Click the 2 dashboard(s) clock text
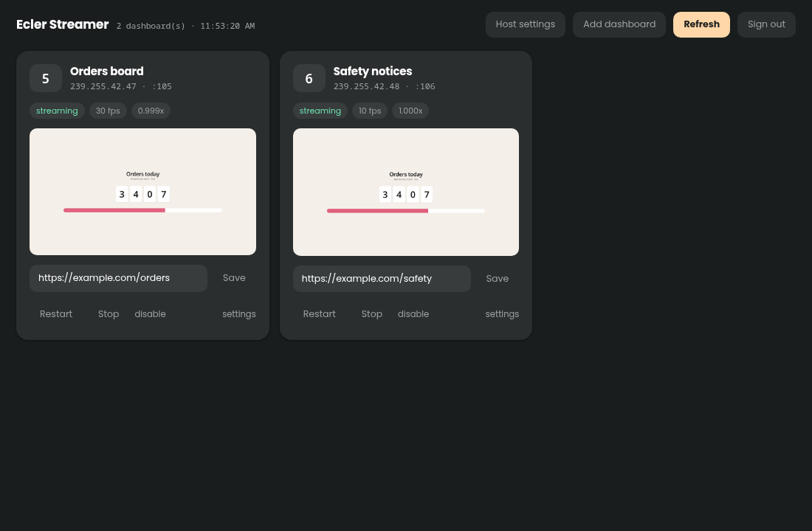The image size is (812, 531). [x=185, y=26]
